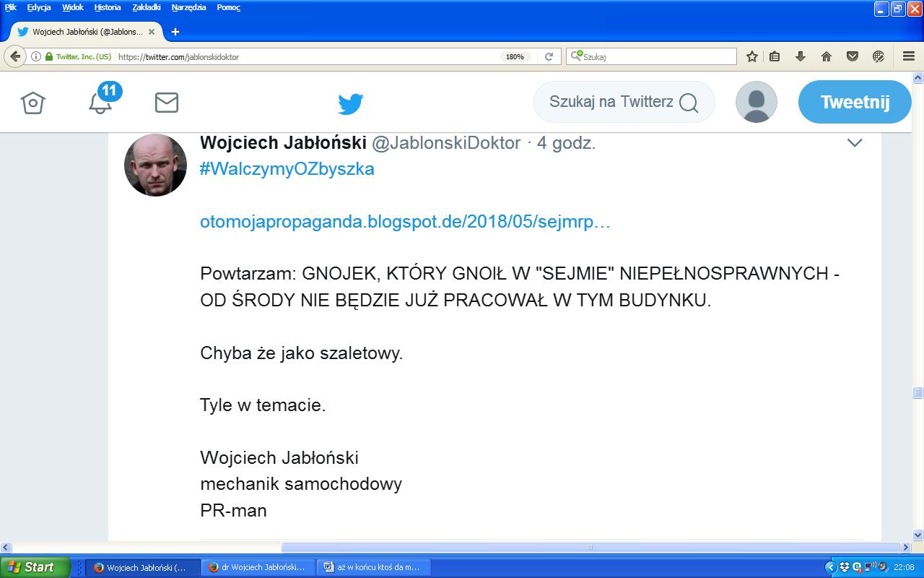The image size is (924, 578).
Task: Reload the page using the refresh icon
Action: tap(549, 56)
